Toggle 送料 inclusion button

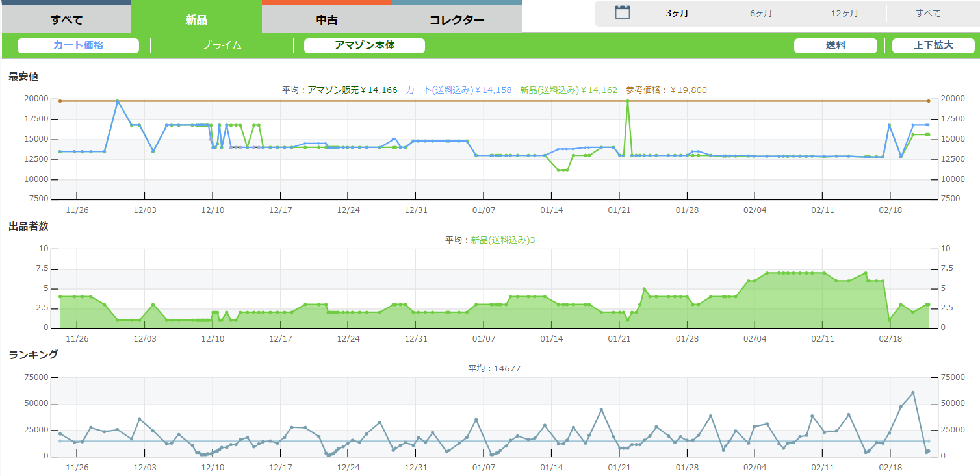[836, 45]
